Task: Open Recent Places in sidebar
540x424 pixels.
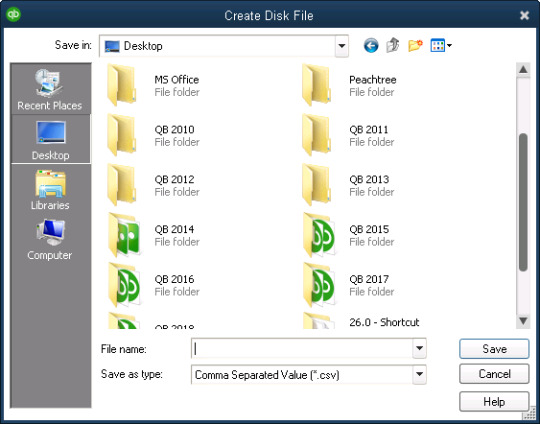Action: (50, 89)
